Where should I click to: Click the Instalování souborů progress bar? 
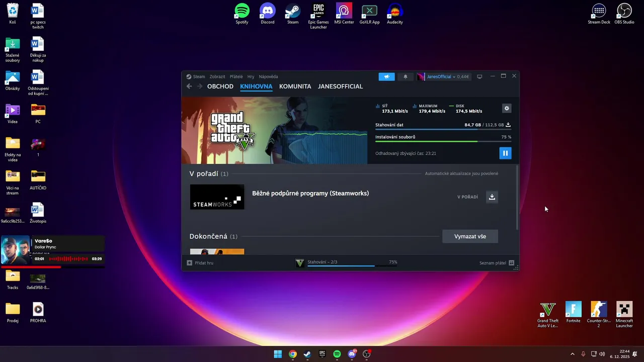(443, 142)
